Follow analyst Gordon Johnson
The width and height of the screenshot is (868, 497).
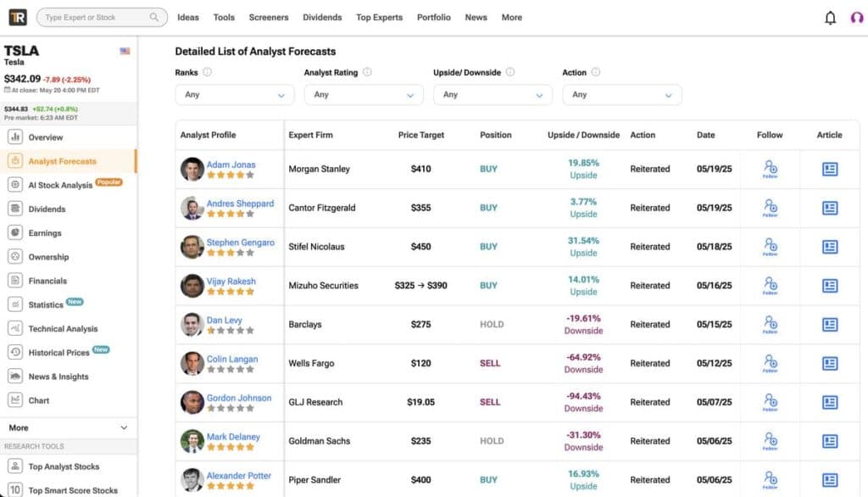coord(770,402)
